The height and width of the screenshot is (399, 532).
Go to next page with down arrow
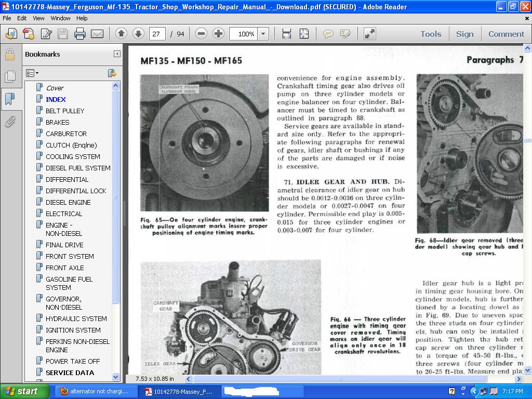tap(138, 34)
